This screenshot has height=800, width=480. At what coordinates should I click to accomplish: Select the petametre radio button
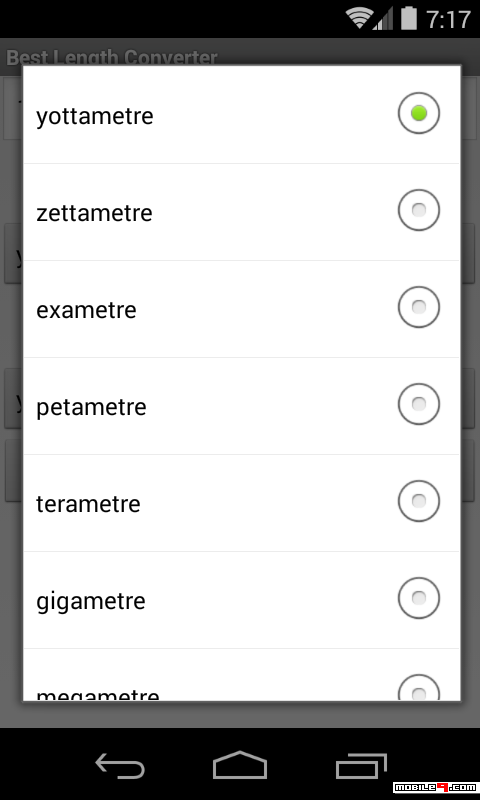[418, 404]
